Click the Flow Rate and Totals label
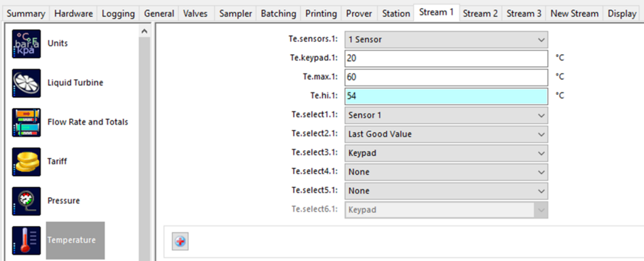The width and height of the screenshot is (644, 261). (x=88, y=122)
